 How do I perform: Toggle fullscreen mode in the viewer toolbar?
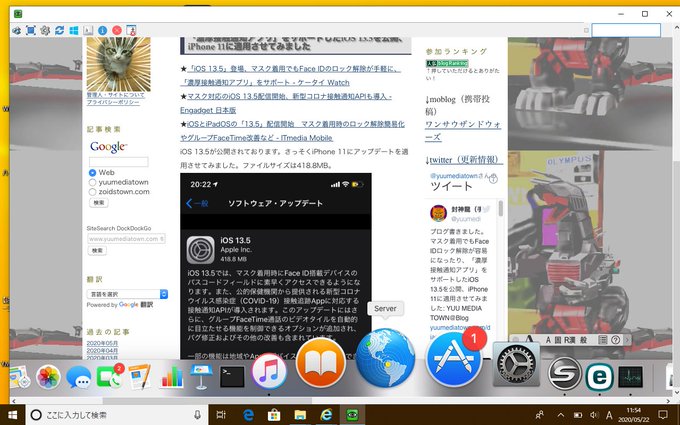[x=31, y=30]
